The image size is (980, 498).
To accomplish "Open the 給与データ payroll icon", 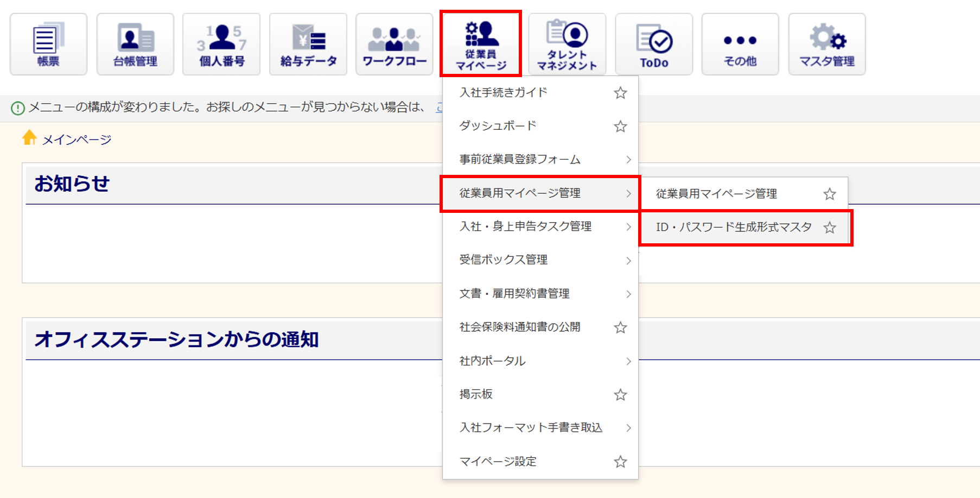I will pos(308,44).
